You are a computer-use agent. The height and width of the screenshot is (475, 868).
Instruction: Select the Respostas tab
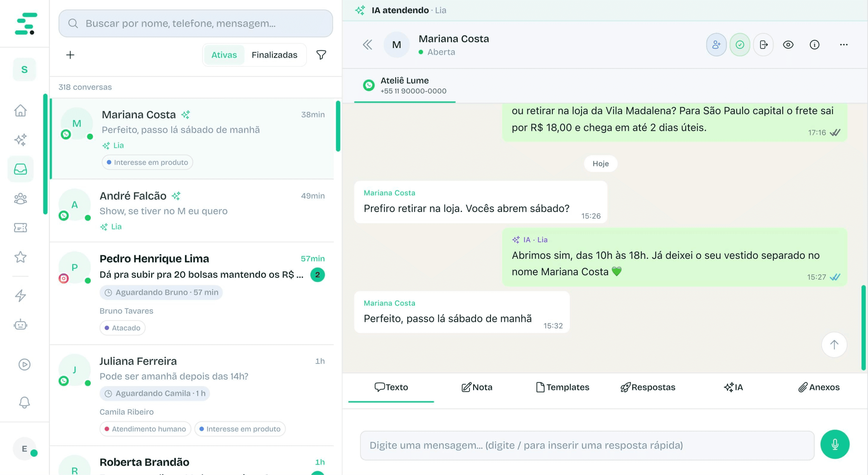648,387
